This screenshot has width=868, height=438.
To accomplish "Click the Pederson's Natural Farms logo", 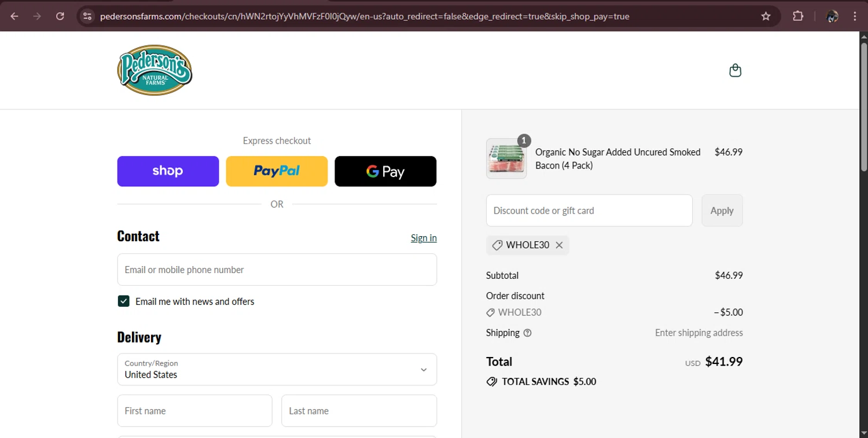I will [x=155, y=70].
